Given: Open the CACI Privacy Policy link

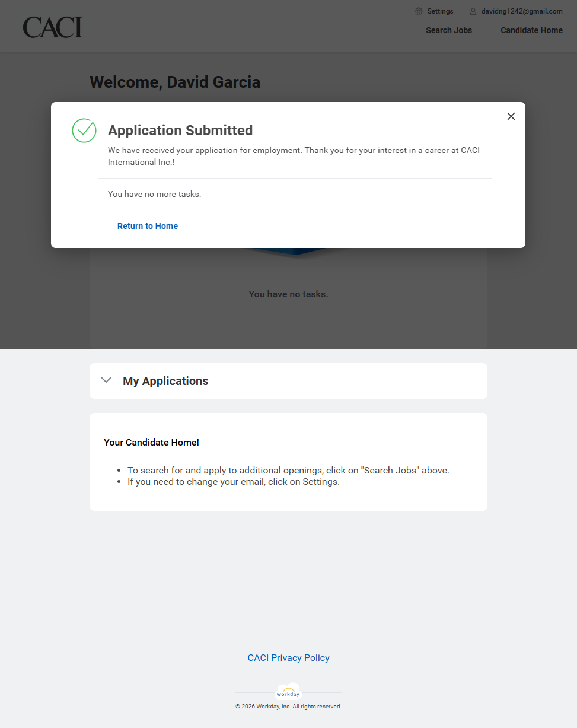Looking at the screenshot, I should tap(288, 657).
